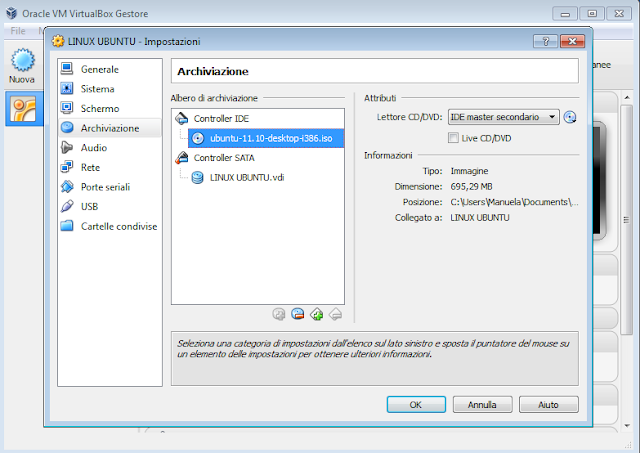Click scrollbar down arrow in Gestore window

pyautogui.click(x=627, y=426)
